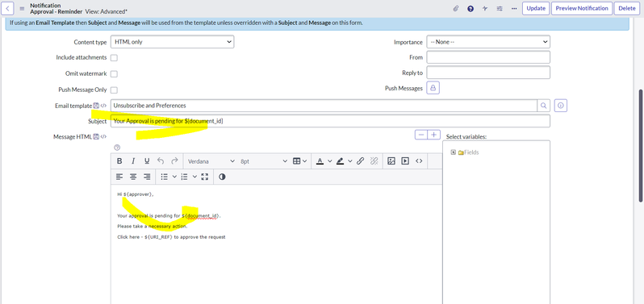This screenshot has height=304, width=644.
Task: Toggle the contrast icon in editor
Action: pos(222,177)
